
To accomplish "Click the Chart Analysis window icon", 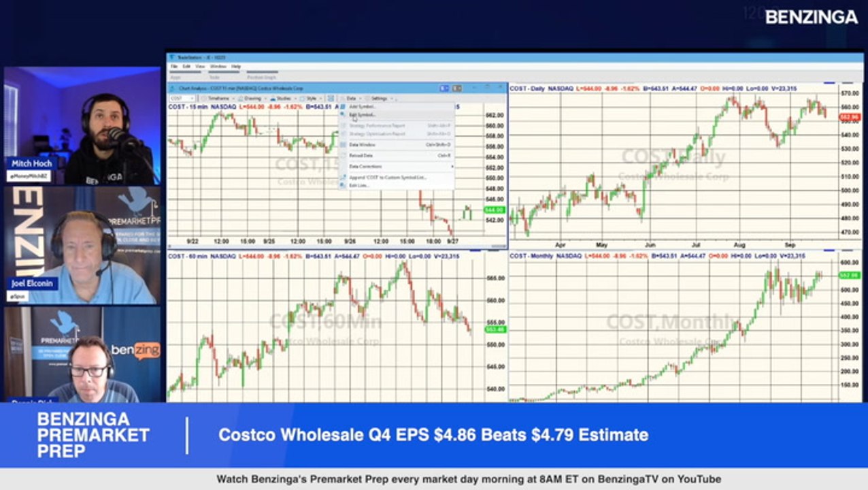I will pyautogui.click(x=173, y=88).
